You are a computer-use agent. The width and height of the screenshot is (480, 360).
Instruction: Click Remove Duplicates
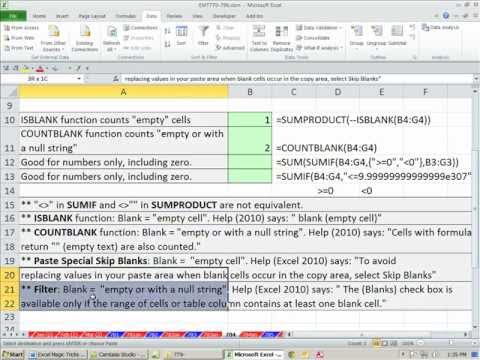[282, 39]
